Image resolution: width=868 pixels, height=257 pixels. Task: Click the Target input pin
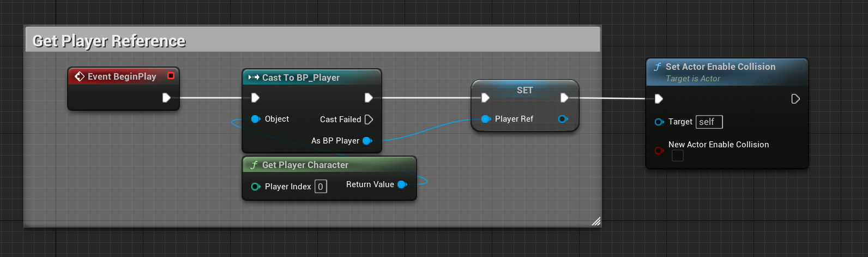pos(659,122)
